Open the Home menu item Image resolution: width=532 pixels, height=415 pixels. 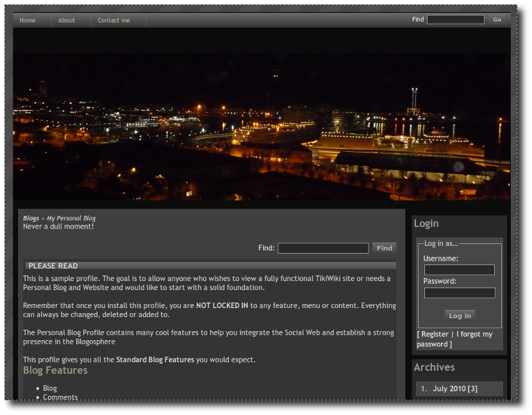pos(28,20)
